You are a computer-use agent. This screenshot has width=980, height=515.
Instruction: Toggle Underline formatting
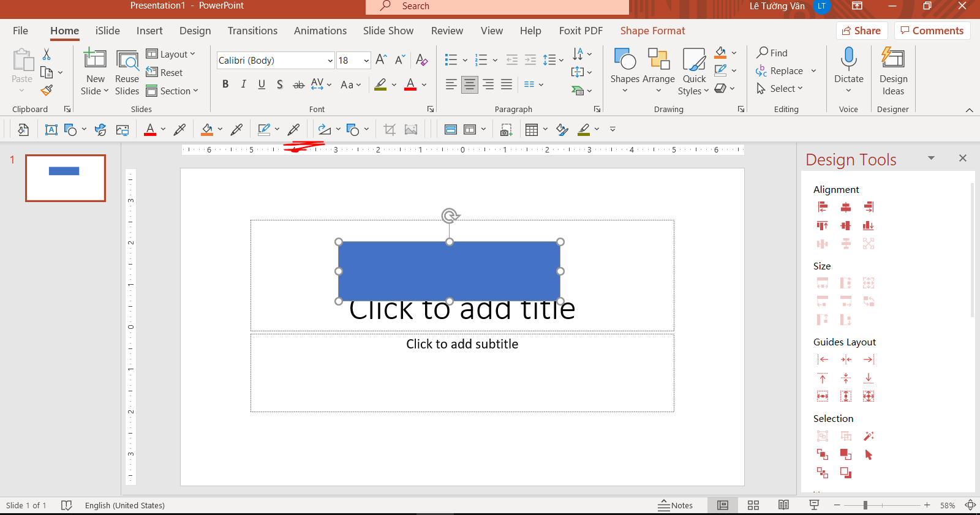(262, 85)
